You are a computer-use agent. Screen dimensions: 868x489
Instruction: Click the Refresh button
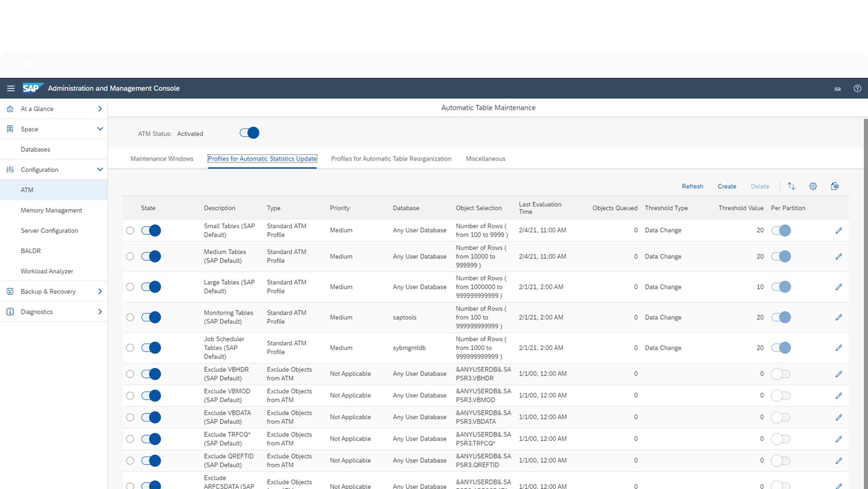(692, 186)
